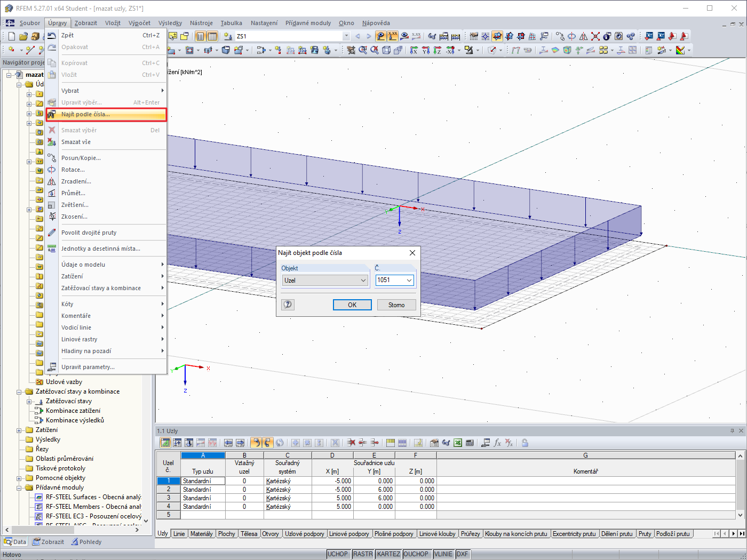The height and width of the screenshot is (560, 747).
Task: Expand the Zatížení folder in navigator
Action: point(19,430)
